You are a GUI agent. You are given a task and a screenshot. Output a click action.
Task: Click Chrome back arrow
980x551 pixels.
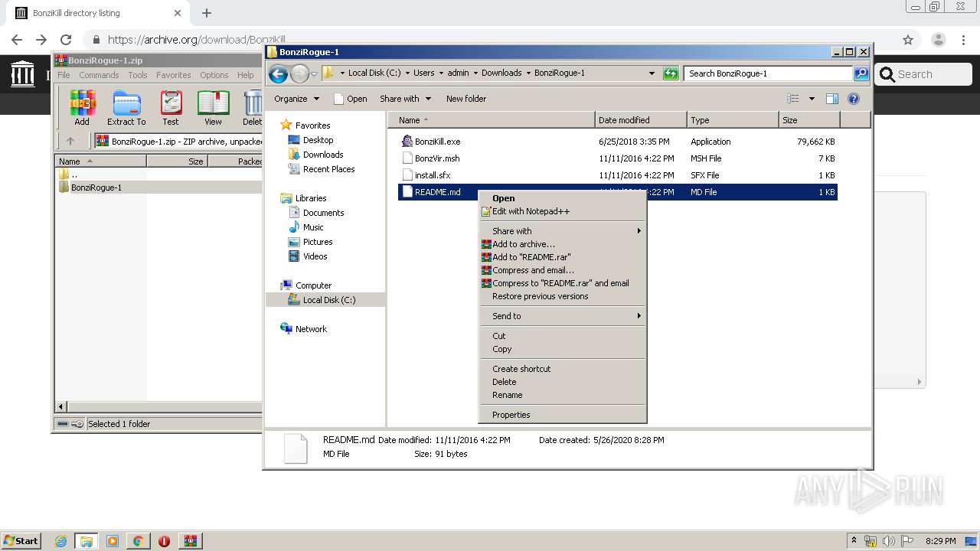tap(17, 40)
